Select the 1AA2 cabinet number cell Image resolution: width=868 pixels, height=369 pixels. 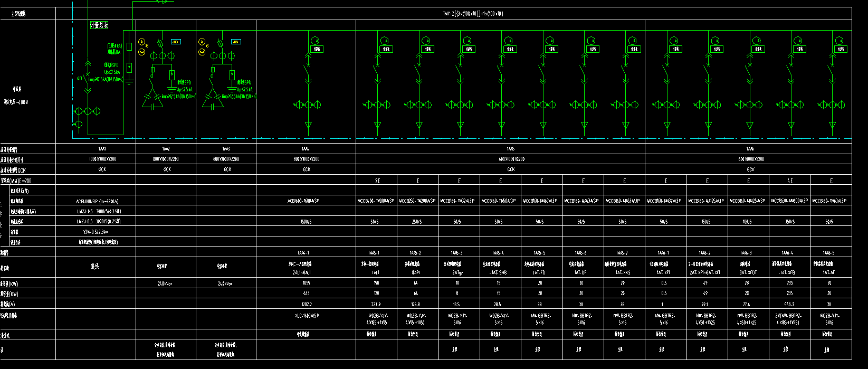(166, 149)
